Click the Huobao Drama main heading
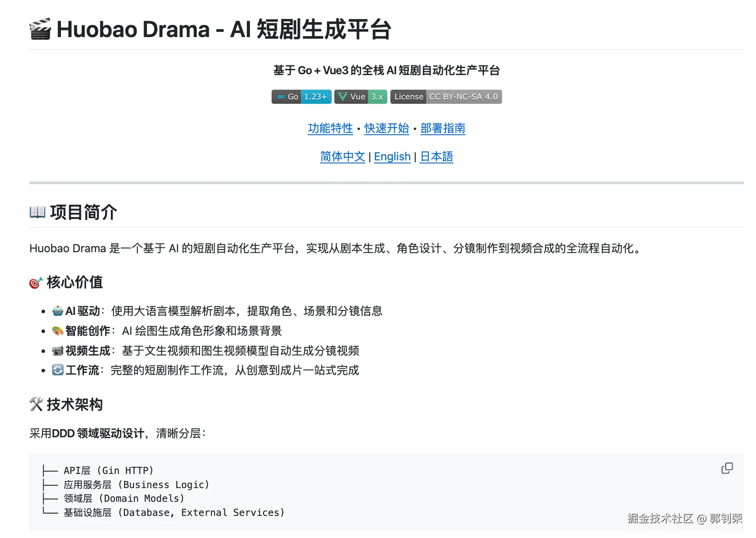The image size is (756, 538). point(210,29)
